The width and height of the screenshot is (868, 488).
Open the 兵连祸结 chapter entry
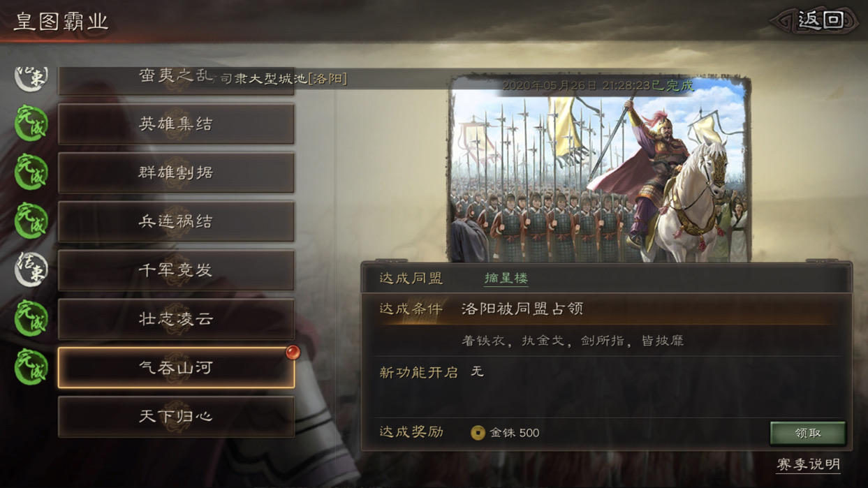[176, 221]
